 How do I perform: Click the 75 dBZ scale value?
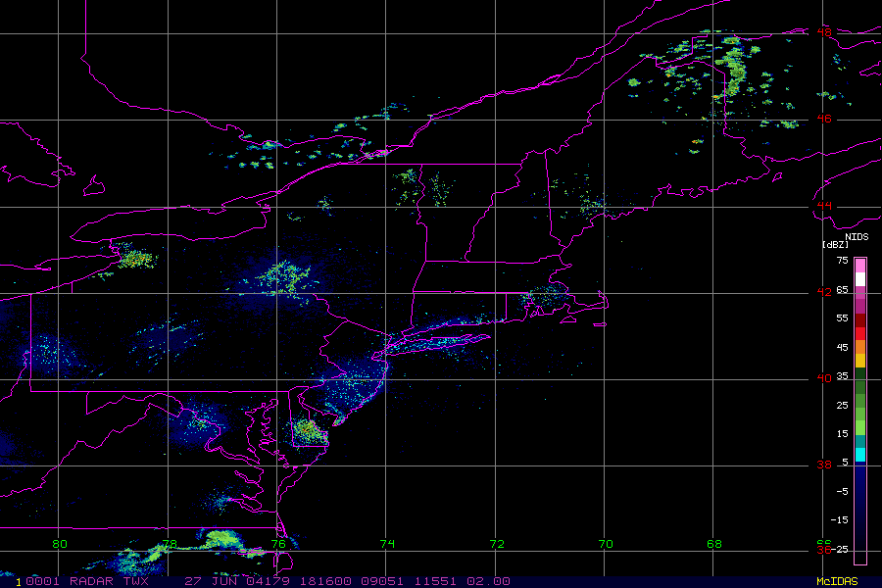(x=842, y=260)
